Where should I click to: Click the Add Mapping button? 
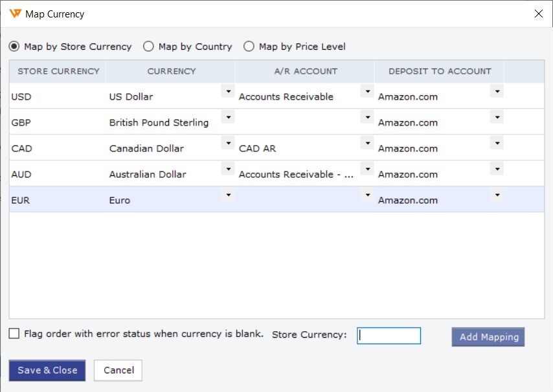click(x=488, y=337)
